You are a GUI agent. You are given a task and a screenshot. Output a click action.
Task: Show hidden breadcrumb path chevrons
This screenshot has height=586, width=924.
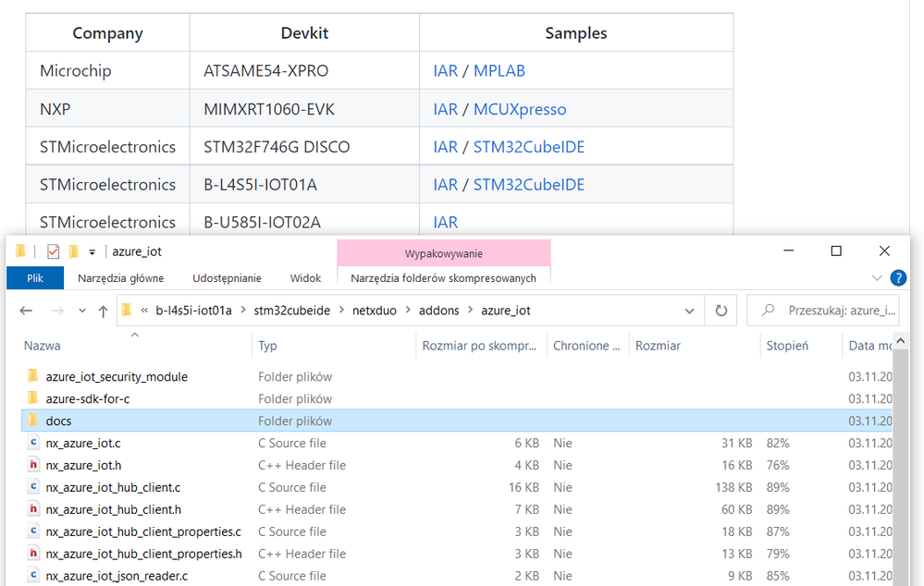click(143, 311)
